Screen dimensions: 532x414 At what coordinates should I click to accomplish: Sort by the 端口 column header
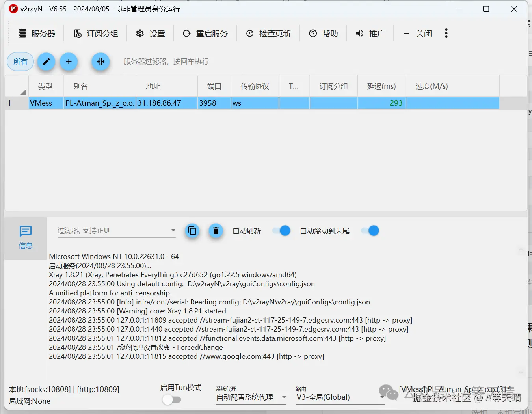pos(214,86)
